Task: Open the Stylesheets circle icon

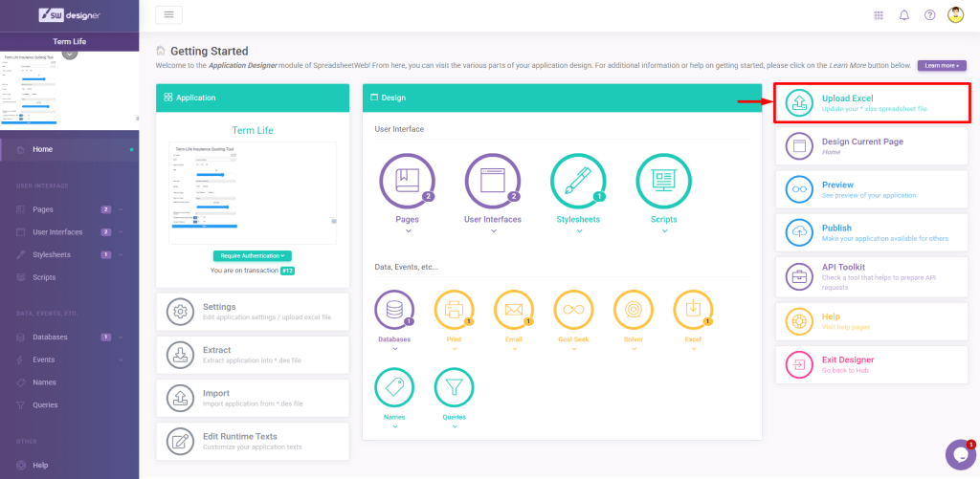Action: coord(578,182)
